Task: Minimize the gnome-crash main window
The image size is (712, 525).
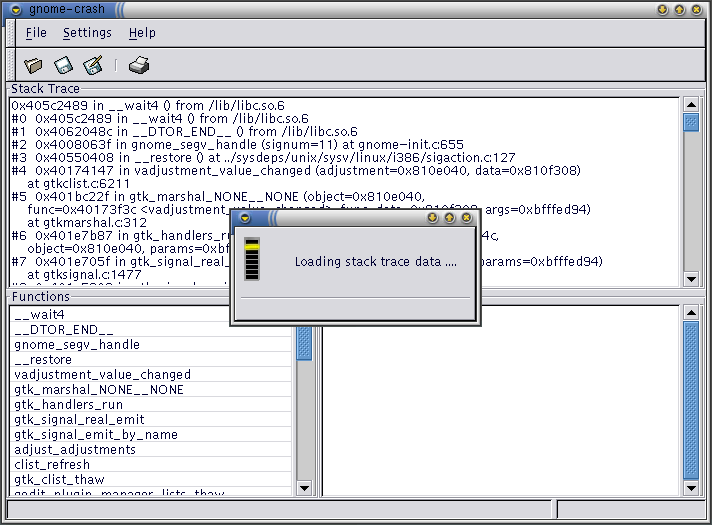Action: pyautogui.click(x=663, y=10)
